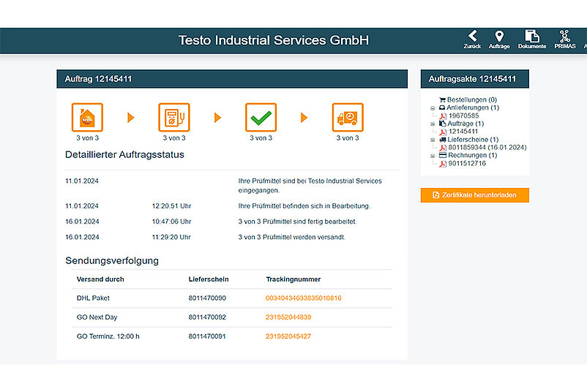
Task: Open GO Next Day tracking 231952044839
Action: [x=288, y=317]
